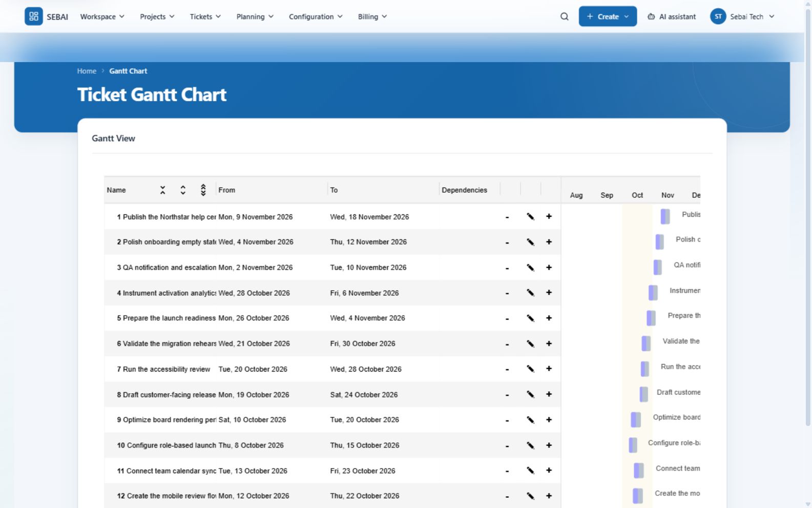Add subtask plus icon for row 1

pos(549,216)
